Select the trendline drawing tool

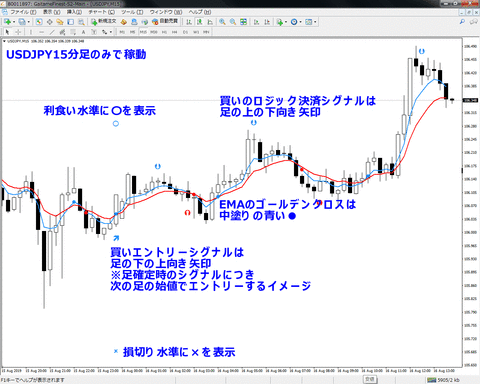[52, 32]
